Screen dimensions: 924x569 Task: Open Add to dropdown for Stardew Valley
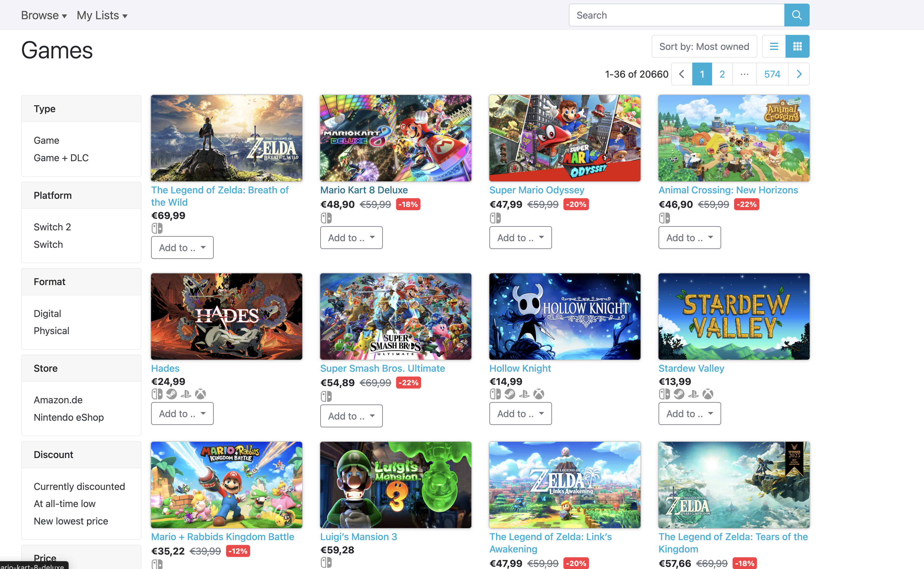point(690,414)
